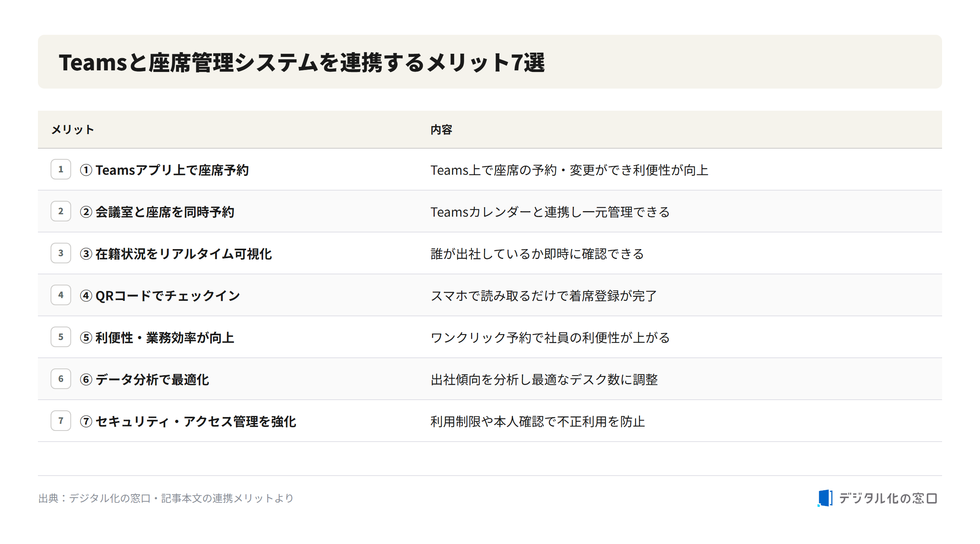Click the number 1 badge icon
Screen dimensions: 980x544
point(61,169)
